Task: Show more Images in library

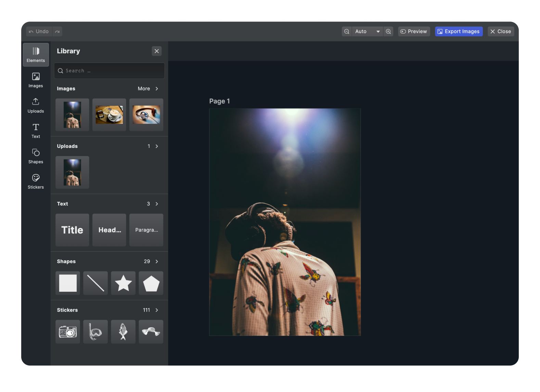Action: tap(148, 89)
